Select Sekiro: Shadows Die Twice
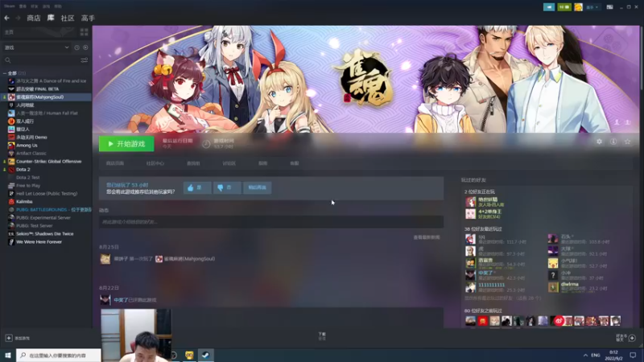Viewport: 644px width, 362px height. 45,234
